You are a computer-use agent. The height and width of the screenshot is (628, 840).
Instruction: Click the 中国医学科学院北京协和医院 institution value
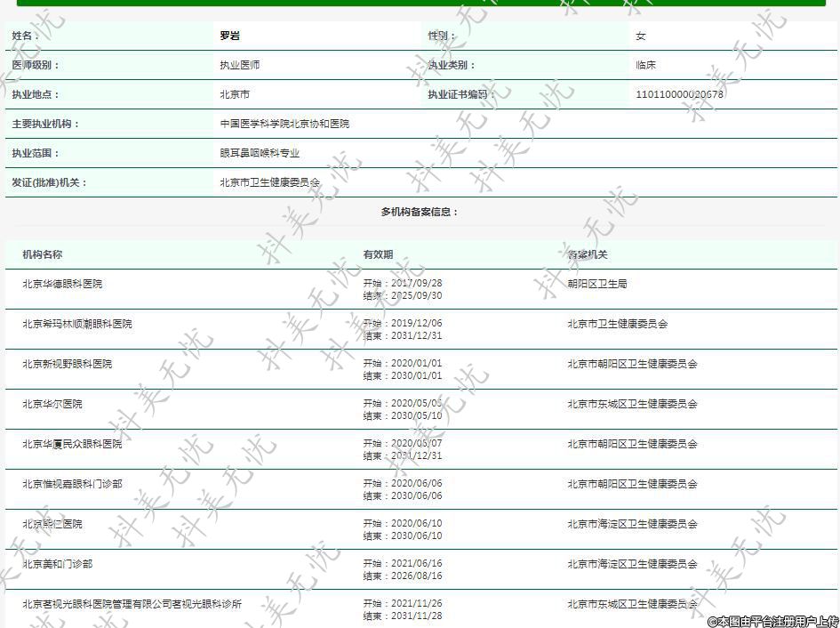coord(284,124)
